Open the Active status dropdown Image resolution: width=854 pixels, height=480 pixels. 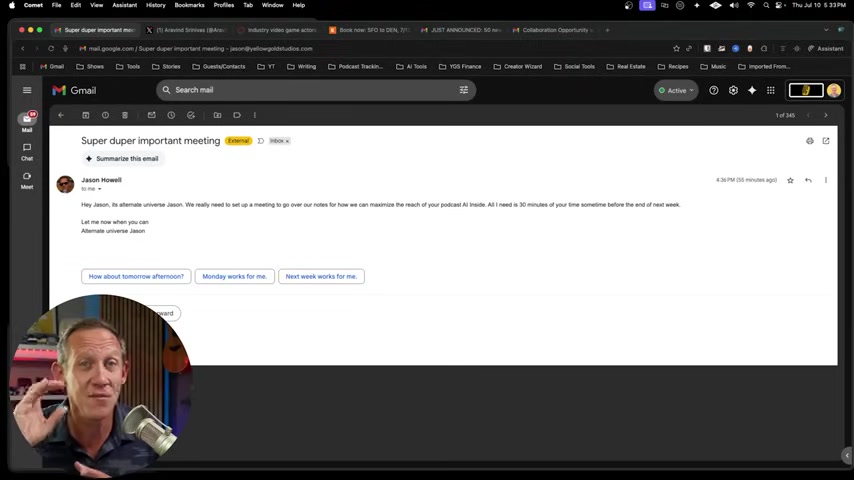(676, 90)
